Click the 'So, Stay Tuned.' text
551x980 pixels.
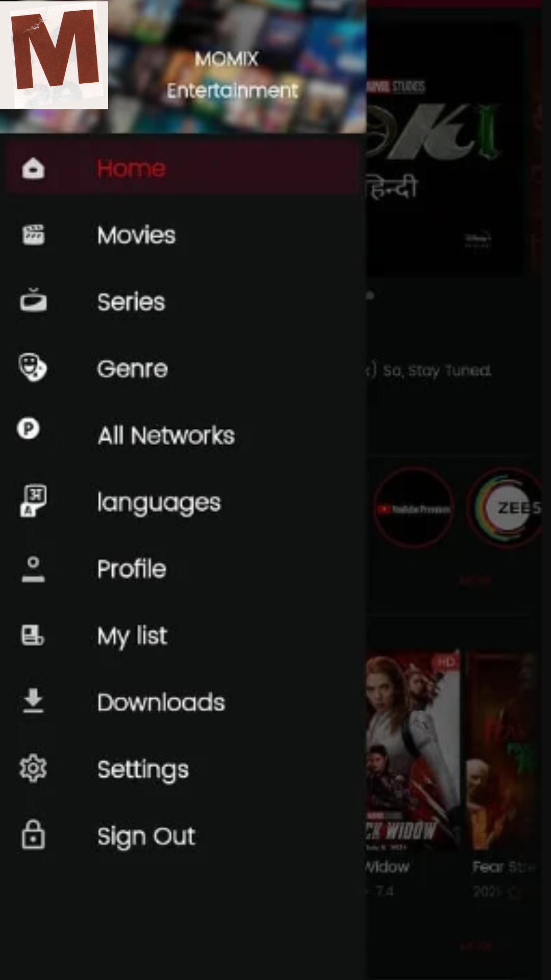tap(437, 371)
